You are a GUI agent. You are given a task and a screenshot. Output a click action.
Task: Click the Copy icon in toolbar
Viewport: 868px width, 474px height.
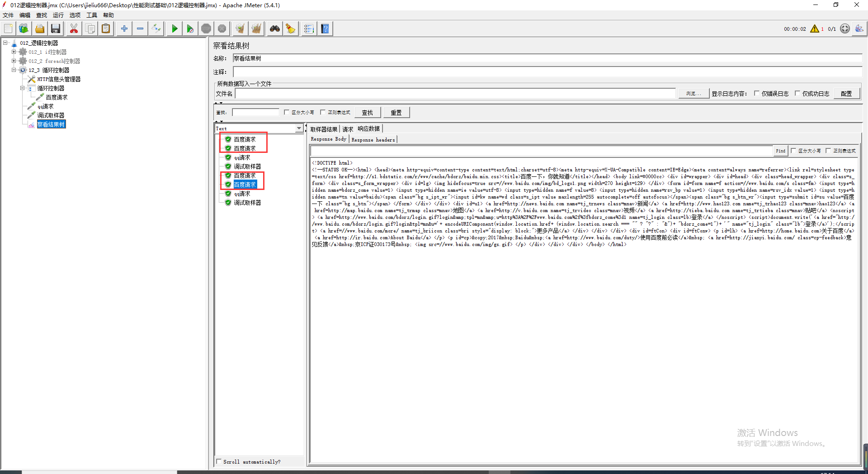[90, 28]
